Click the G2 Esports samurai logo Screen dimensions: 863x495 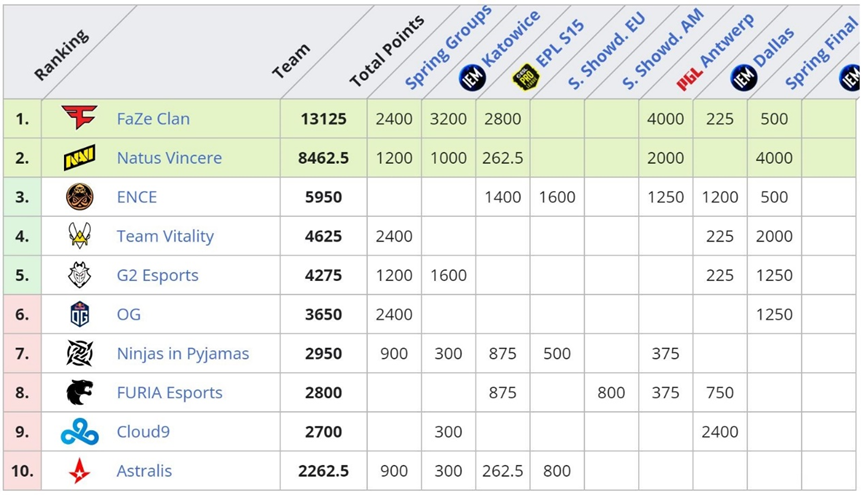(x=79, y=275)
